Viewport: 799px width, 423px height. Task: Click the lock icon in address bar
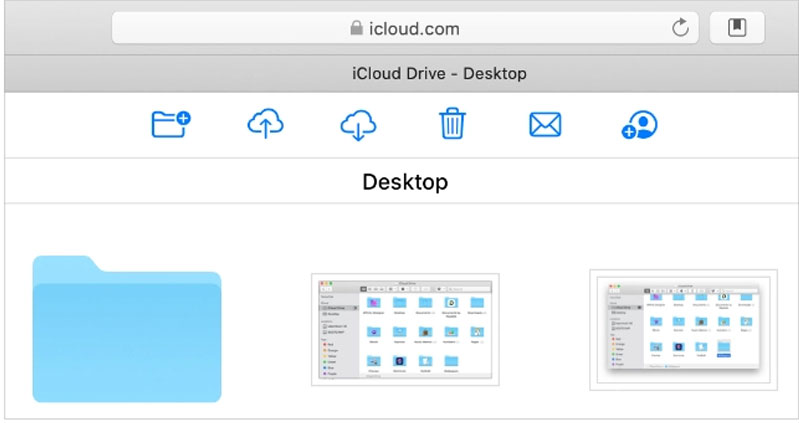356,28
